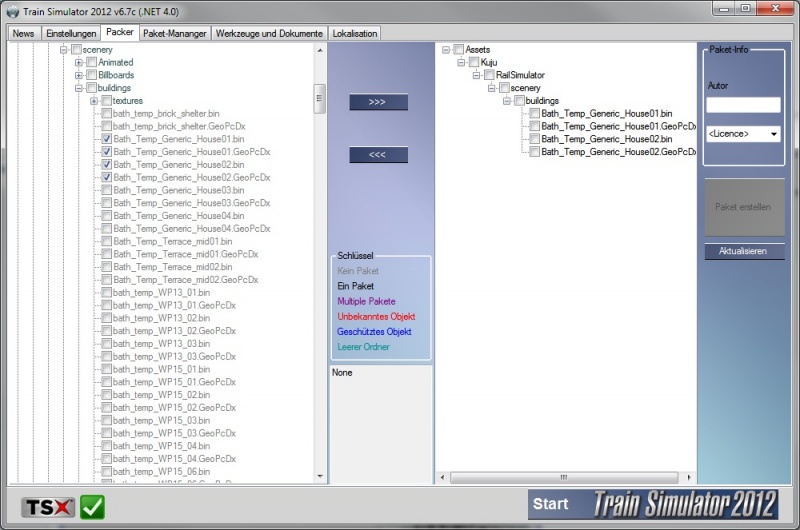
Task: Select bath_temp_WP13_03.bin tree row
Action: click(x=161, y=344)
